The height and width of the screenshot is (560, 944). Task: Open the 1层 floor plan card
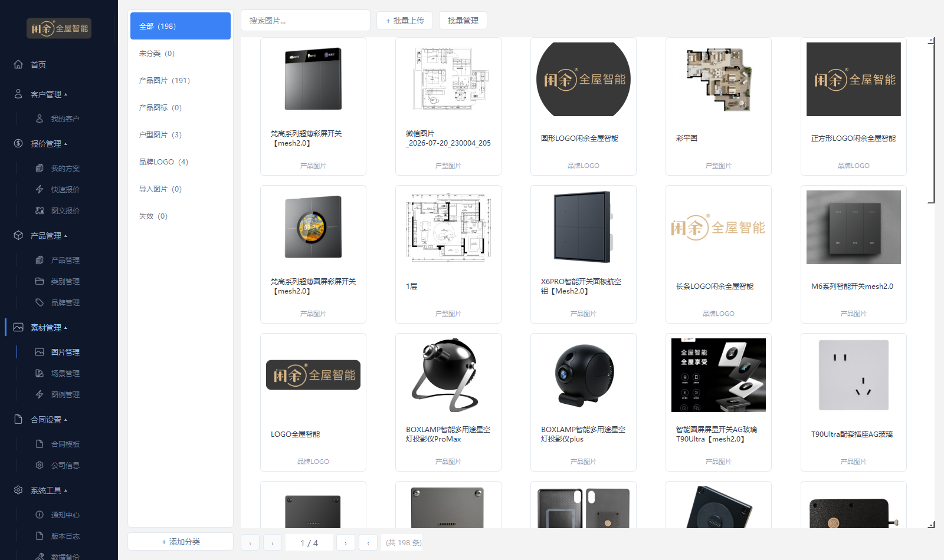click(x=448, y=254)
